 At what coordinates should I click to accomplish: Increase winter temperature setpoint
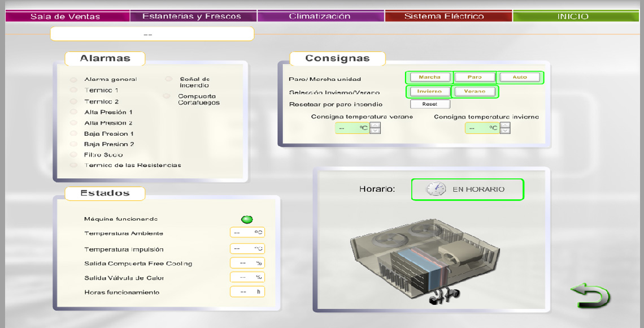coord(505,126)
